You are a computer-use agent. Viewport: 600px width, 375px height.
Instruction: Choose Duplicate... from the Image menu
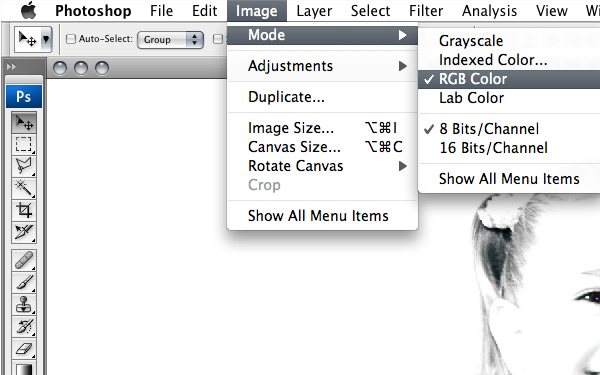[322, 97]
